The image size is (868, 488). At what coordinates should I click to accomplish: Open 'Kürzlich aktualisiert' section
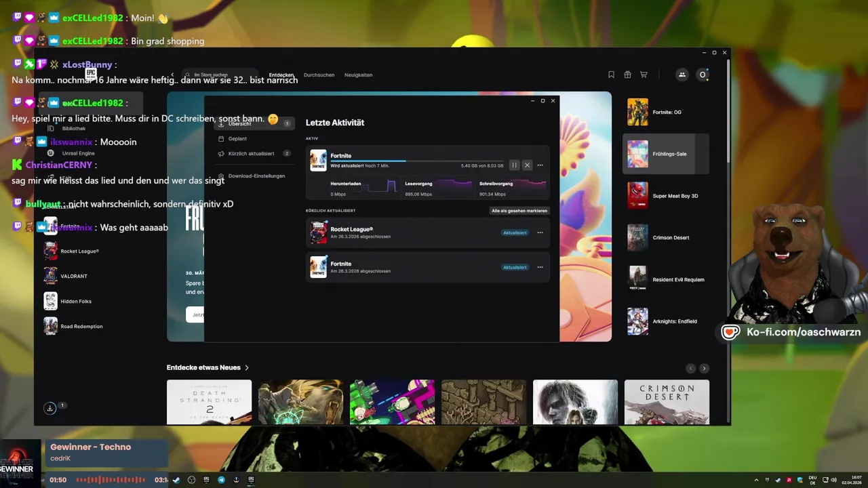[254, 154]
